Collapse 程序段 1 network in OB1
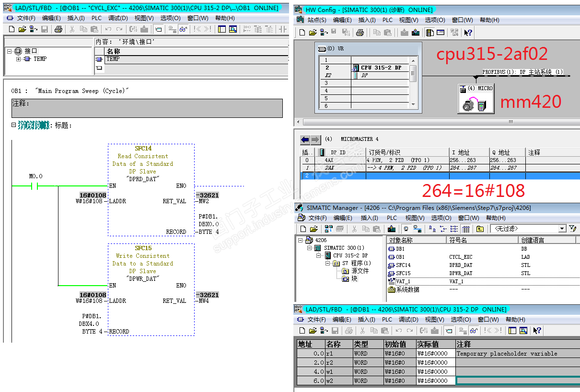 [13, 125]
